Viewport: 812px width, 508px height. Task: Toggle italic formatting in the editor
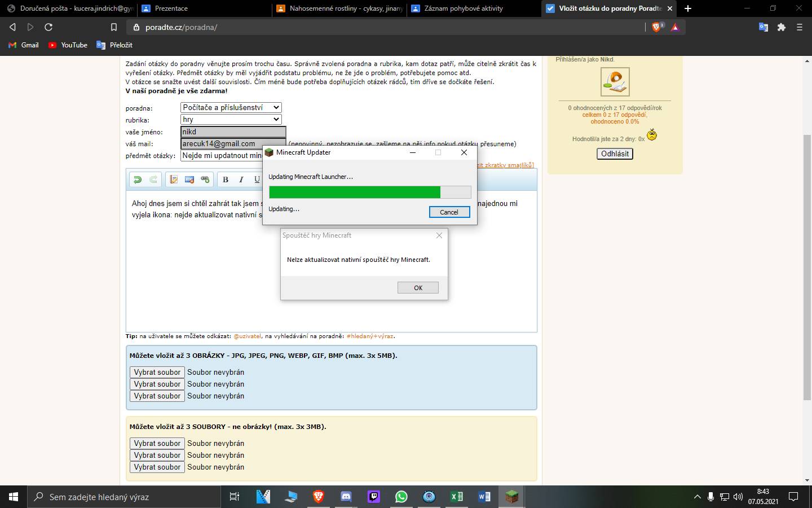pos(241,179)
